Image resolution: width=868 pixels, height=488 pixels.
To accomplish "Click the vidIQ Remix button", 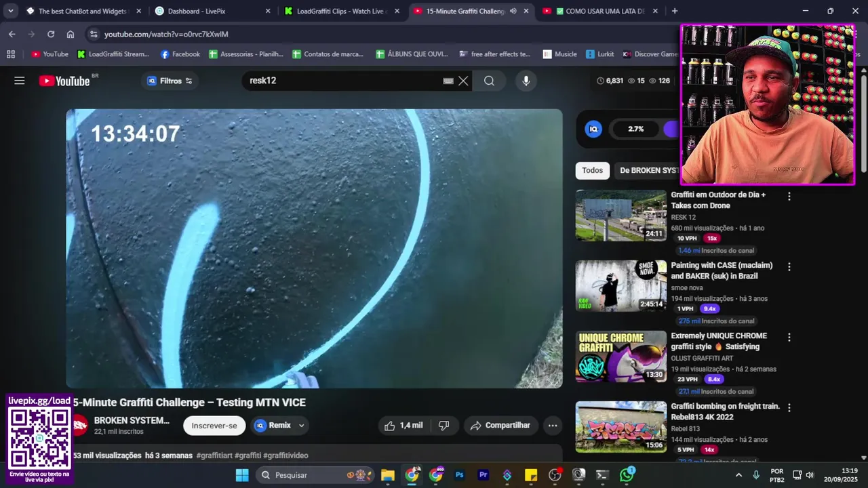I will pos(273,426).
